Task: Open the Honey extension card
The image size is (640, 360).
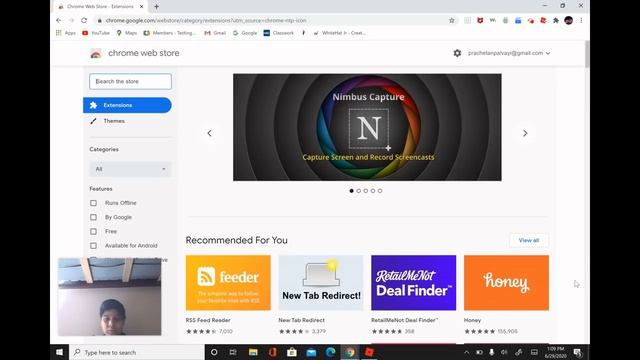Action: click(x=507, y=295)
